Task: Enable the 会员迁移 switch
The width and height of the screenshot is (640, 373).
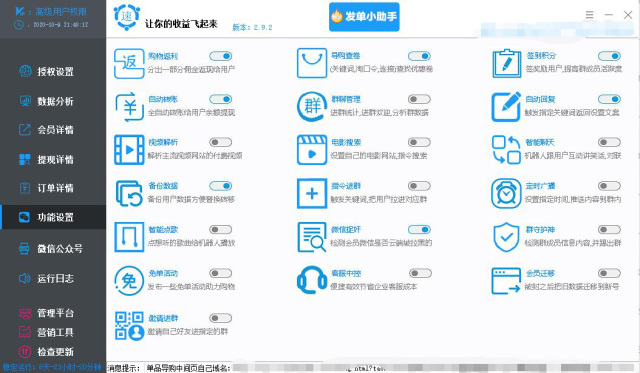Action: [x=609, y=273]
